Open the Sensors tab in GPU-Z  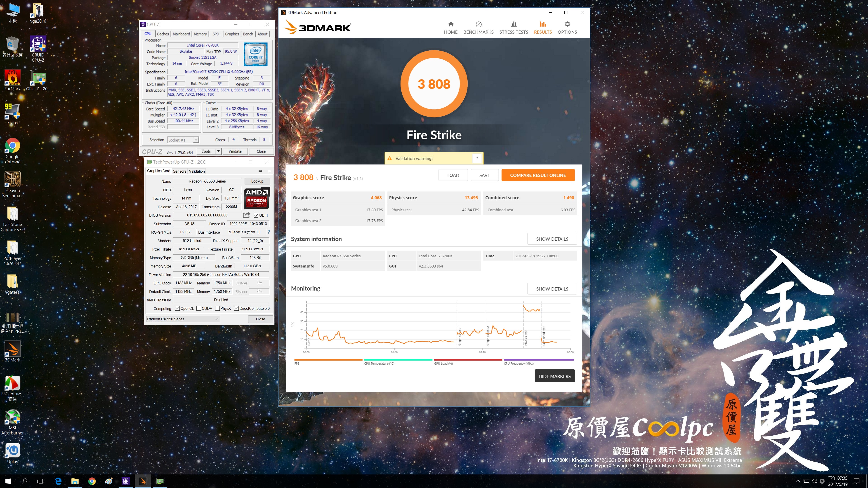[179, 171]
